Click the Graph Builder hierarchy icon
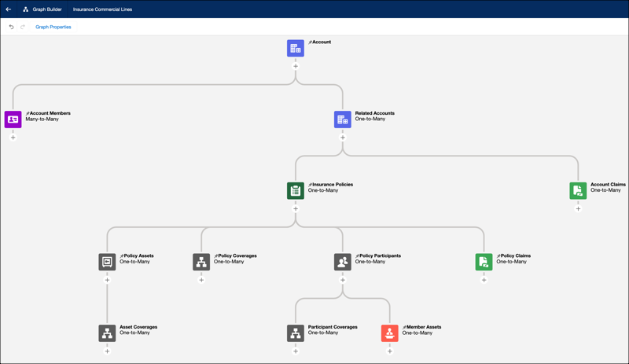Viewport: 629px width, 364px height. tap(26, 9)
